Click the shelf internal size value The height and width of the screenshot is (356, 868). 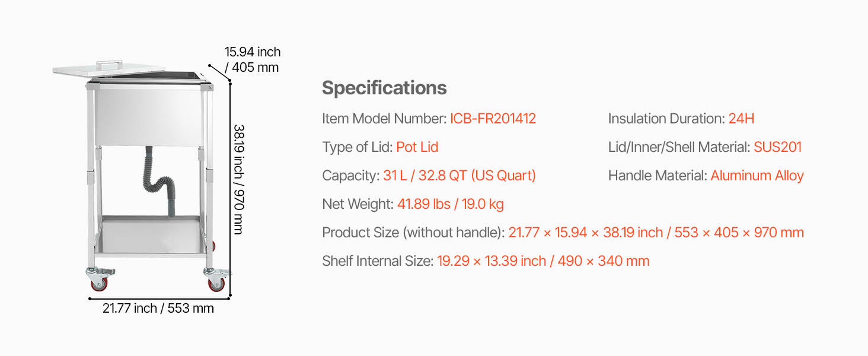pos(543,261)
